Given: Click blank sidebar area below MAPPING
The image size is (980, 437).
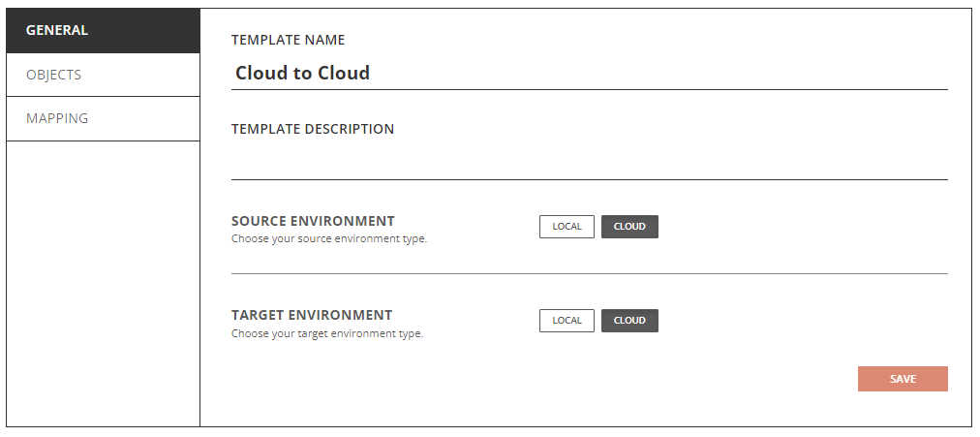Looking at the screenshot, I should click(x=103, y=281).
